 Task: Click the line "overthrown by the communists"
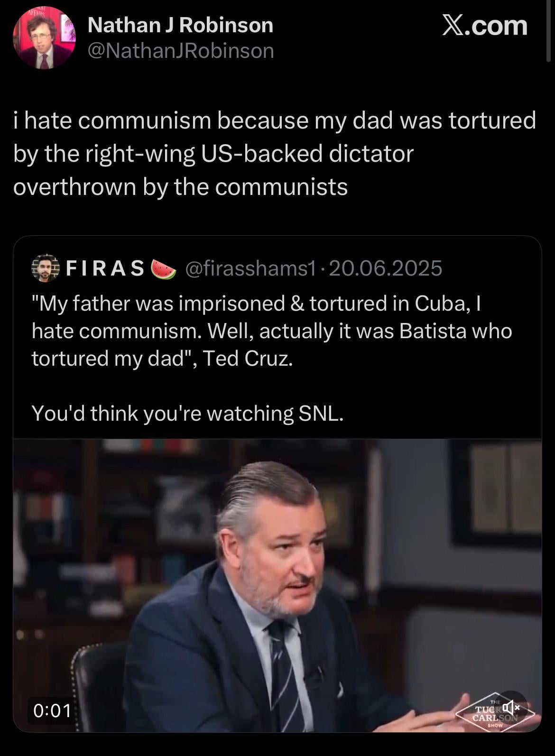180,187
